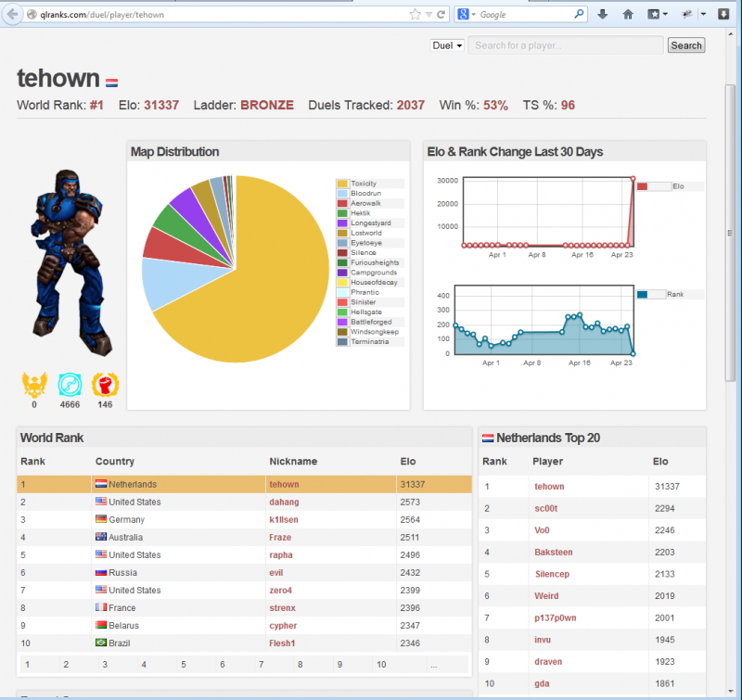Viewport: 742px width, 700px height.
Task: Click the red fist medal icon
Action: 105,384
